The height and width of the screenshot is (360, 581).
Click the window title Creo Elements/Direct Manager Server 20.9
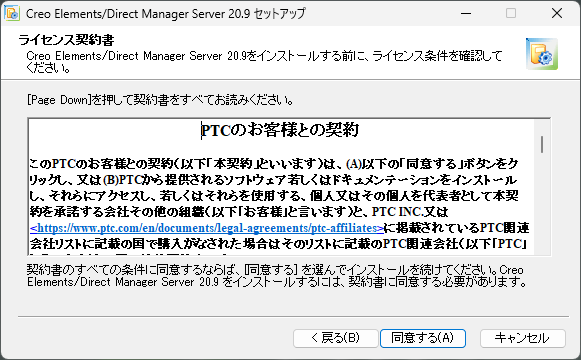point(166,14)
